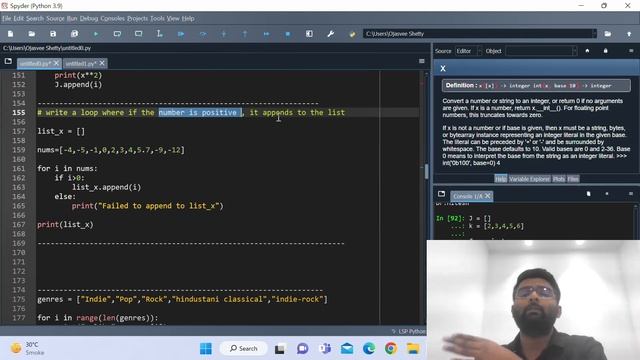This screenshot has height=360, width=640.
Task: Open the Tools menu
Action: pyautogui.click(x=157, y=18)
